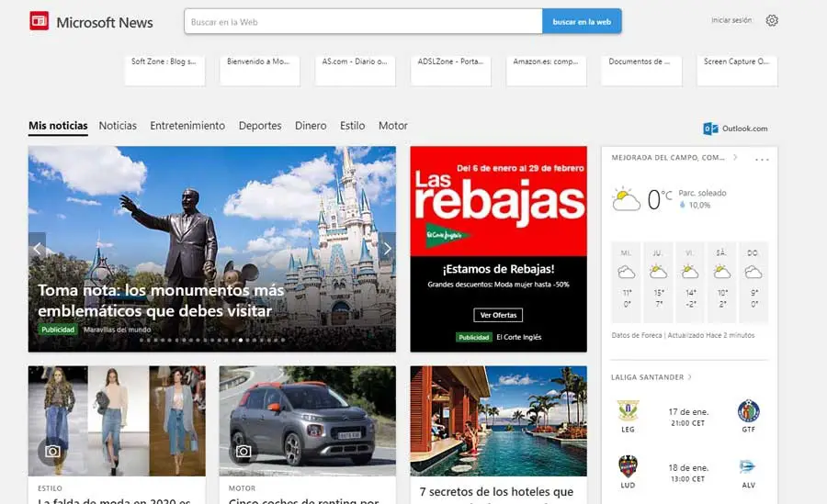Image resolution: width=827 pixels, height=504 pixels.
Task: Click Alavés team crest
Action: pos(748,466)
